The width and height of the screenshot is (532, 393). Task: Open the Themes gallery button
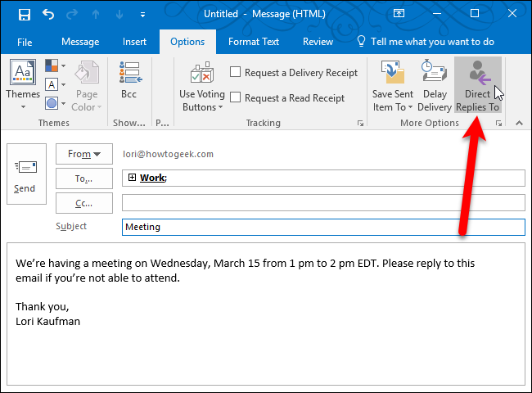point(23,87)
